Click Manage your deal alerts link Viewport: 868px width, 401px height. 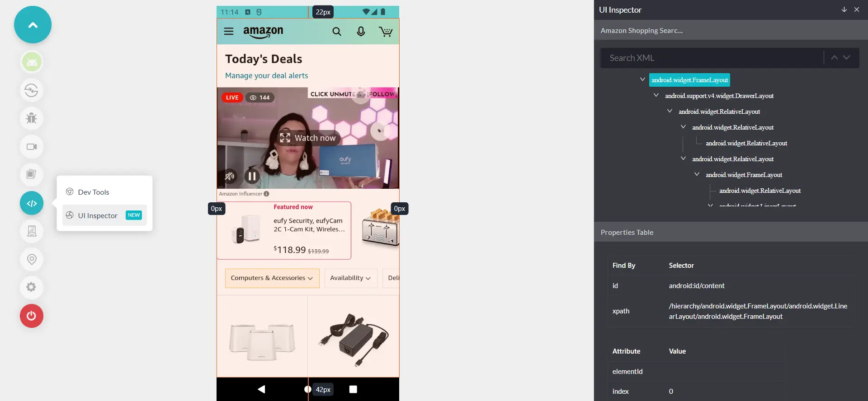[x=266, y=75]
